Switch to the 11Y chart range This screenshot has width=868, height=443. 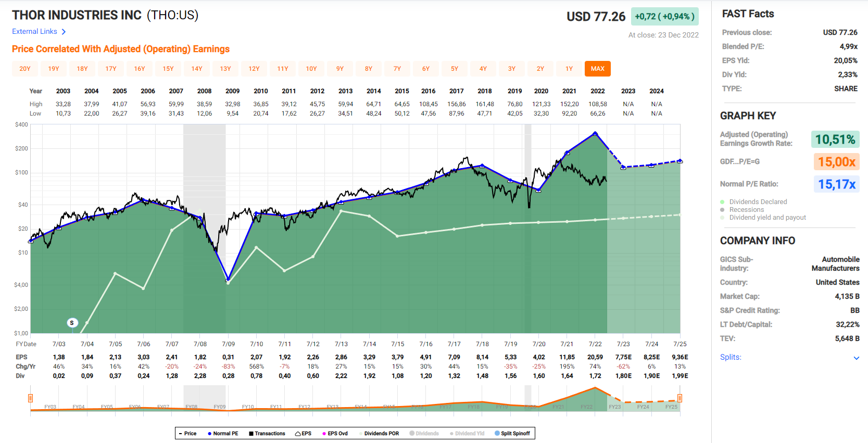[x=283, y=69]
